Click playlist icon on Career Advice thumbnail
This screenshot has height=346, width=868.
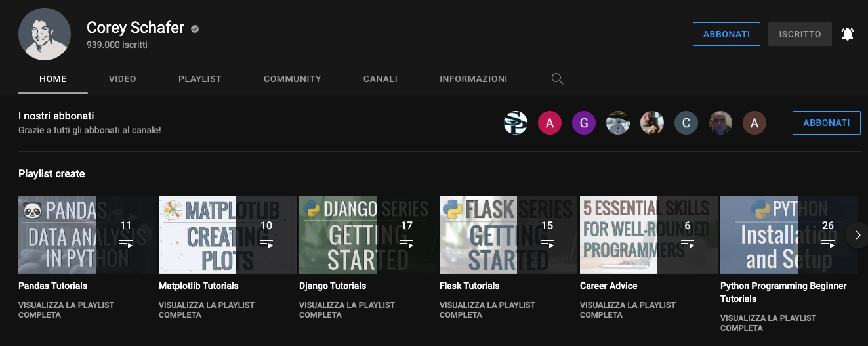(x=687, y=244)
